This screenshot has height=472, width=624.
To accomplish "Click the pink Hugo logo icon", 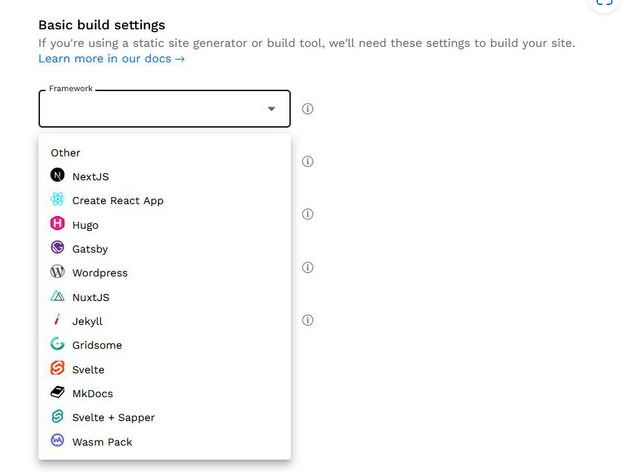I will (58, 224).
